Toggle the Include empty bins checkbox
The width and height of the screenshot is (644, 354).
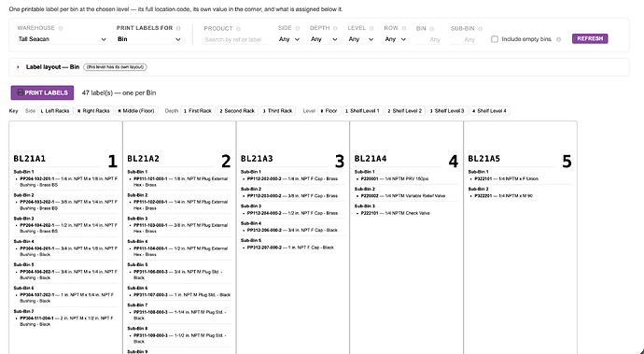tap(495, 39)
